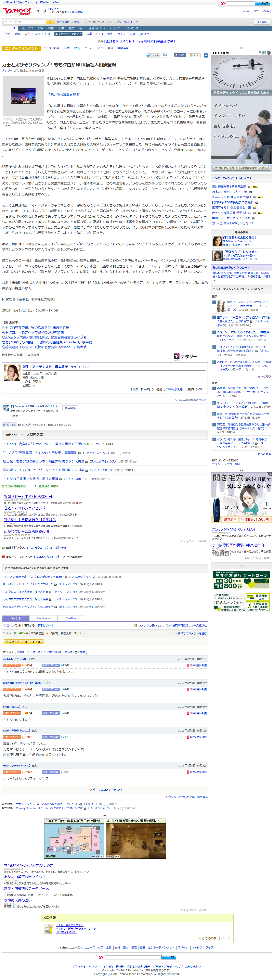
Task: Click the 利用開始 button
Action: 70,408
